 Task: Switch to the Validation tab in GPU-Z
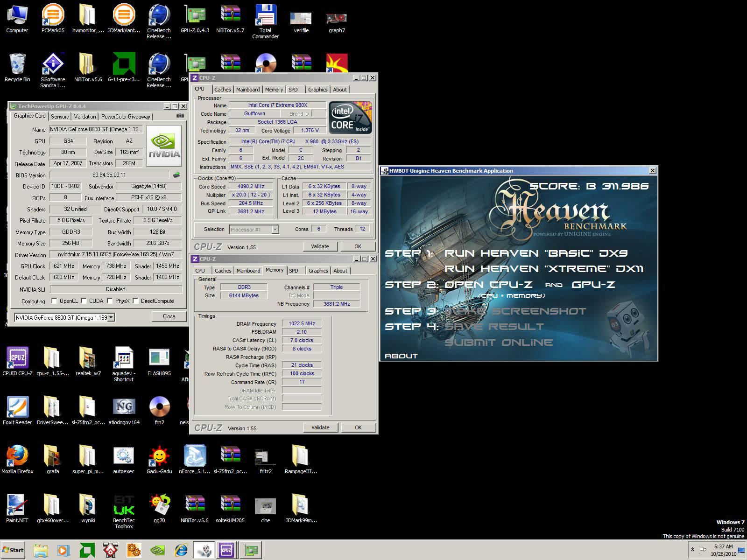pyautogui.click(x=85, y=116)
